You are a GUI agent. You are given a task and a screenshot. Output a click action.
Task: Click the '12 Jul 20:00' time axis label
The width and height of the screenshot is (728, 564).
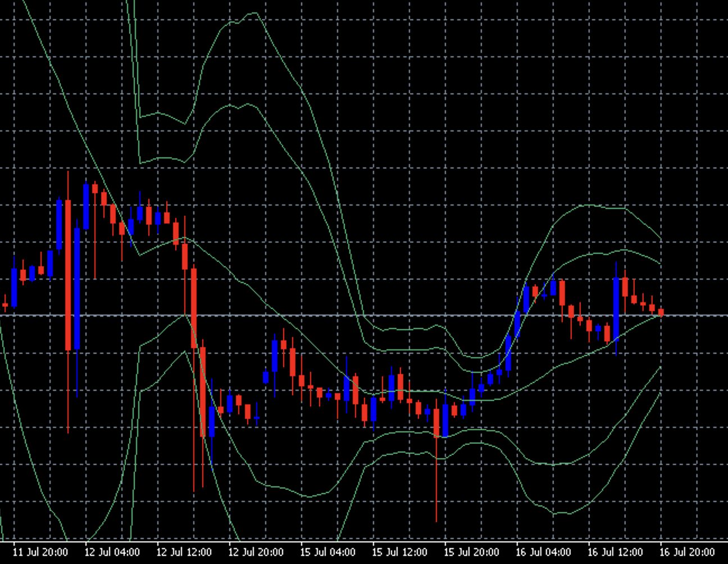(256, 552)
